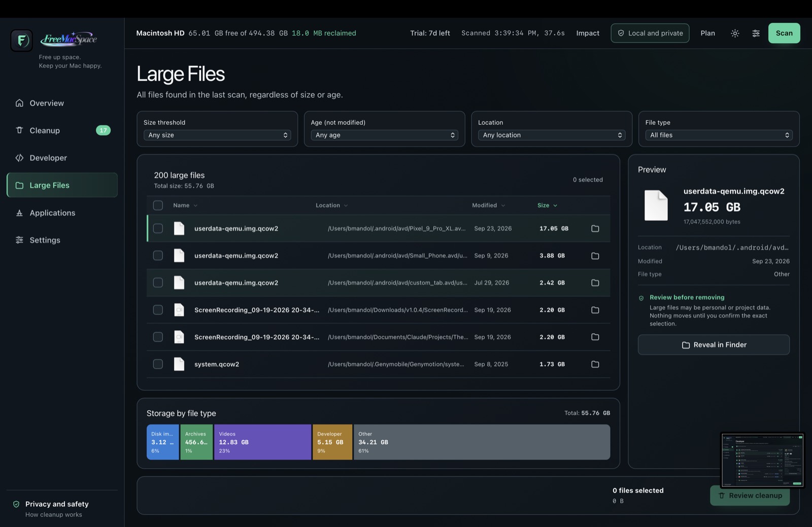Click video file icon of Documents ScreenRecording
The height and width of the screenshot is (527, 812).
coord(179,337)
